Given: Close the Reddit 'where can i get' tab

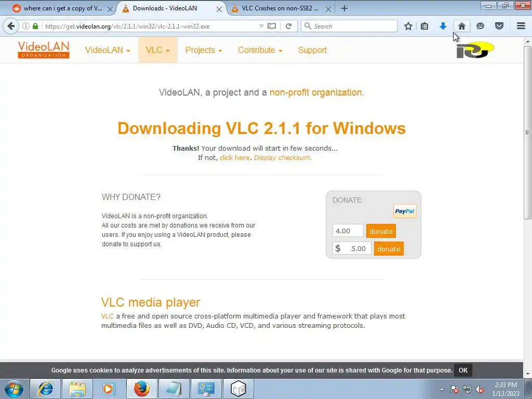Looking at the screenshot, I should click(110, 9).
